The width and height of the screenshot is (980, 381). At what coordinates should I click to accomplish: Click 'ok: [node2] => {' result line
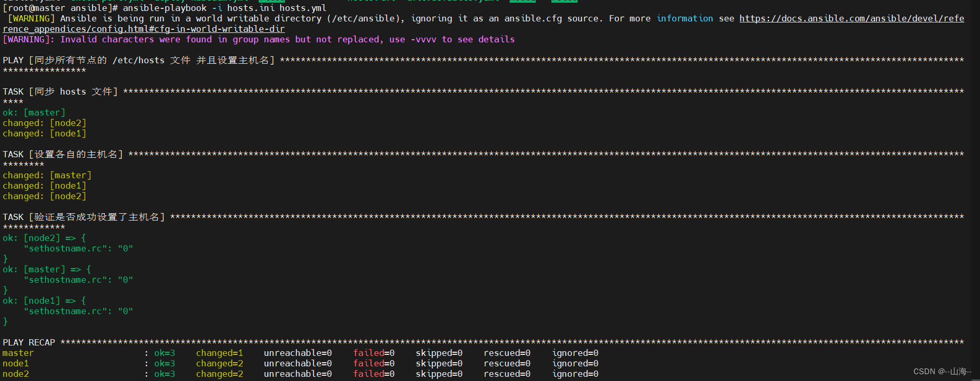[44, 238]
